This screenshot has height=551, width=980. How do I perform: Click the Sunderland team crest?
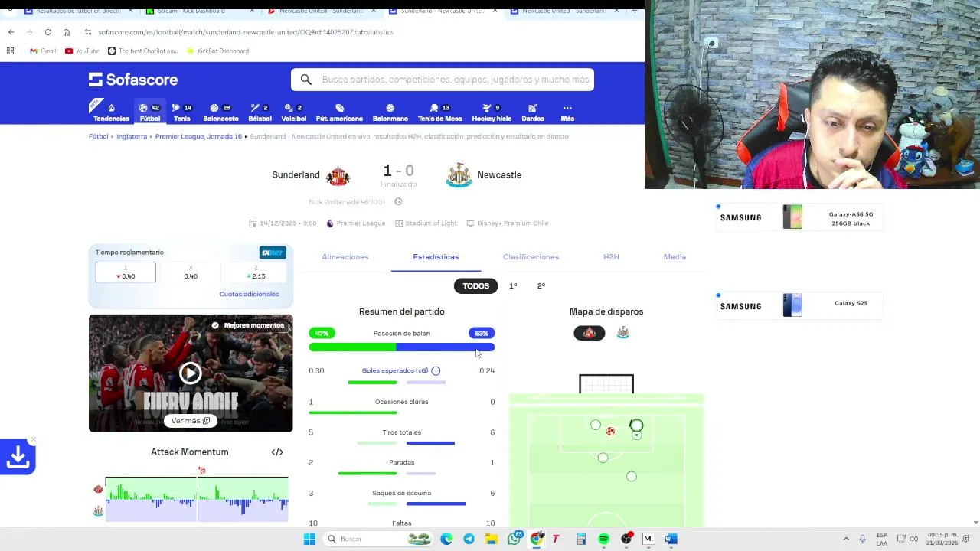[x=338, y=175]
